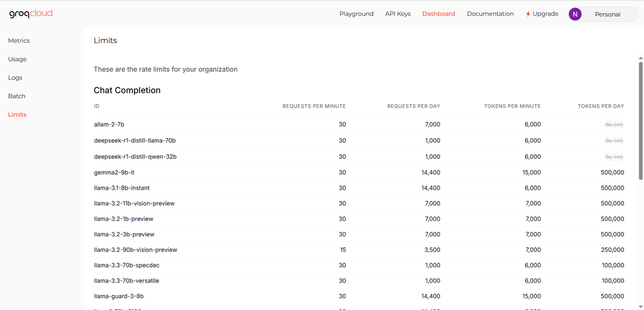Click 3,500 requests per day value
This screenshot has height=310, width=644.
432,250
